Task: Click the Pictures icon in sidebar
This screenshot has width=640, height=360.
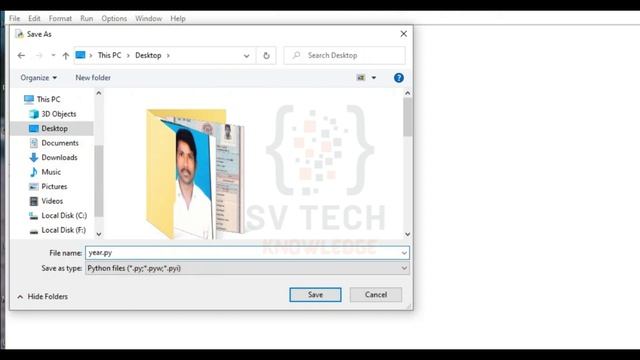Action: [33, 187]
